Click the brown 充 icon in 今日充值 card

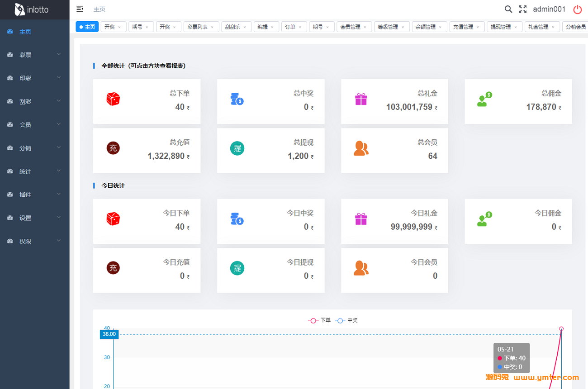coord(113,268)
